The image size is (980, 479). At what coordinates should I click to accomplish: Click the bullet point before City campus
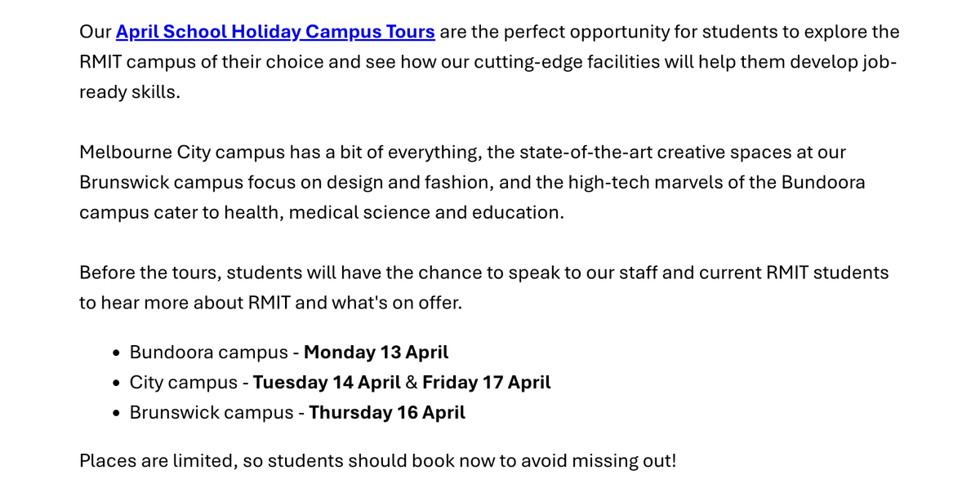click(114, 384)
